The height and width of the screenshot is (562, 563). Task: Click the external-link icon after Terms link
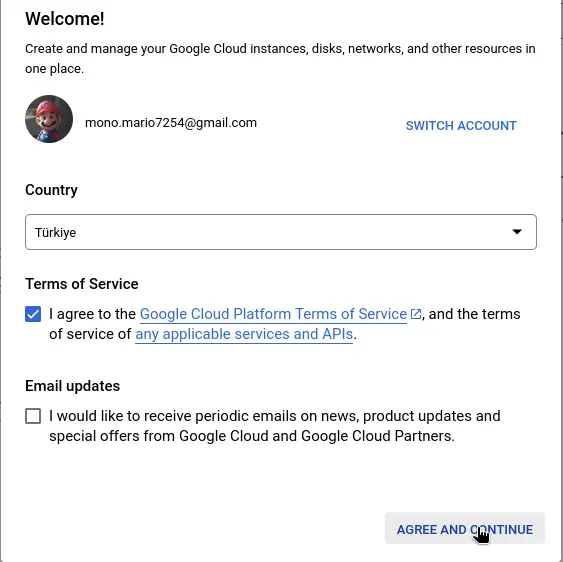(415, 314)
